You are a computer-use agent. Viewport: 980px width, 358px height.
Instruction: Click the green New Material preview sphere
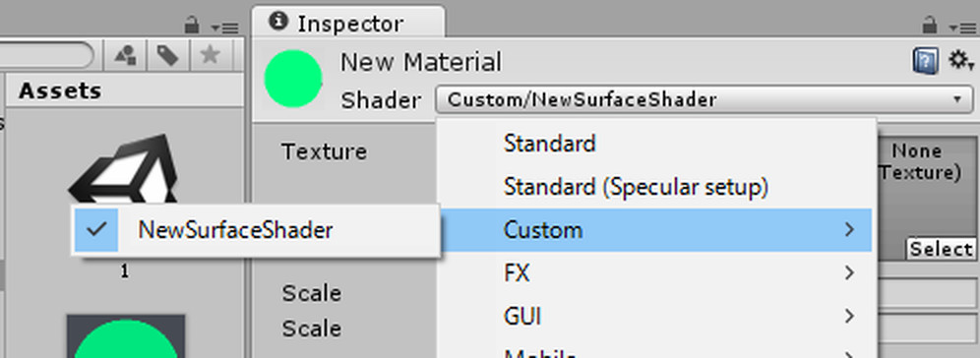pyautogui.click(x=293, y=79)
